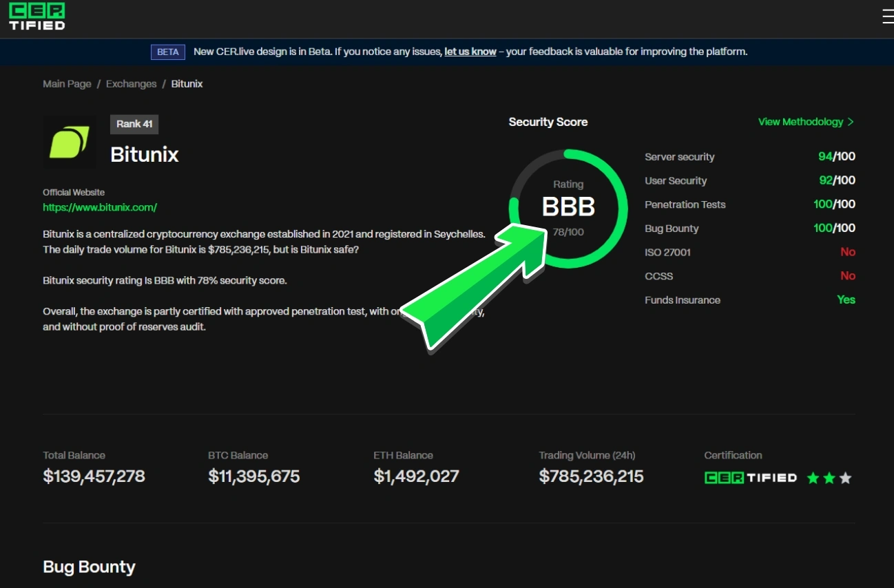894x588 pixels.
Task: Click the ISO 27001 "No" value
Action: [848, 252]
